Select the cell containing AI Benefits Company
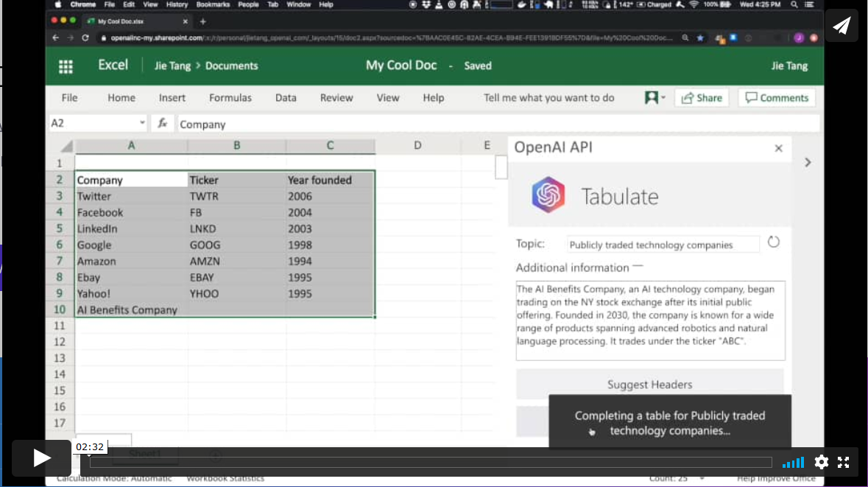Screen dimensions: 868x487 (131, 309)
